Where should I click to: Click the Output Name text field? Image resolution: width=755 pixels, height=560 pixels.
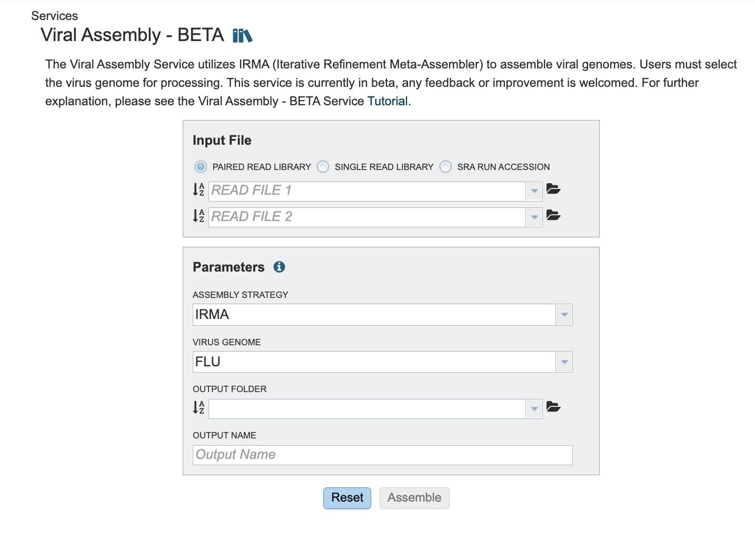[x=382, y=455]
